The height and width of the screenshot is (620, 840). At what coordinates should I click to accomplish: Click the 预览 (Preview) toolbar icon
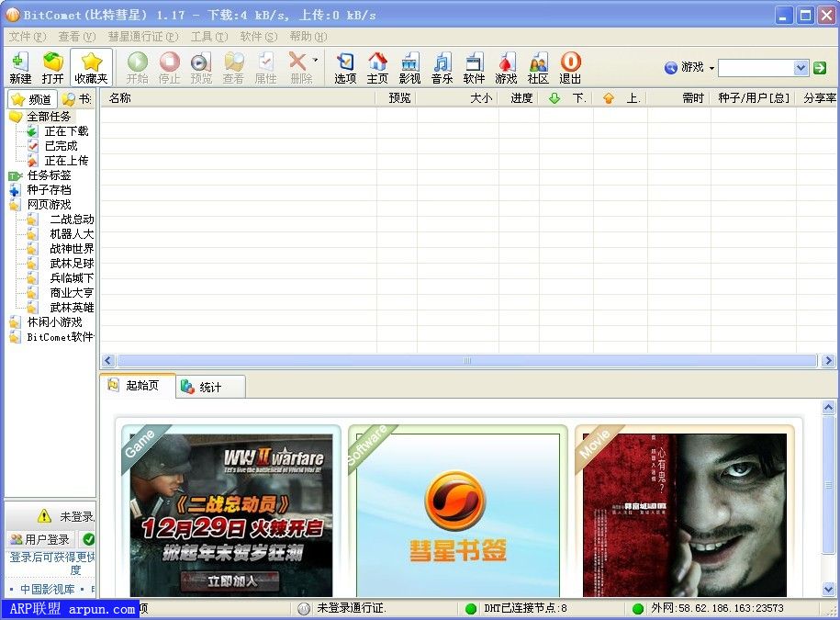[201, 68]
